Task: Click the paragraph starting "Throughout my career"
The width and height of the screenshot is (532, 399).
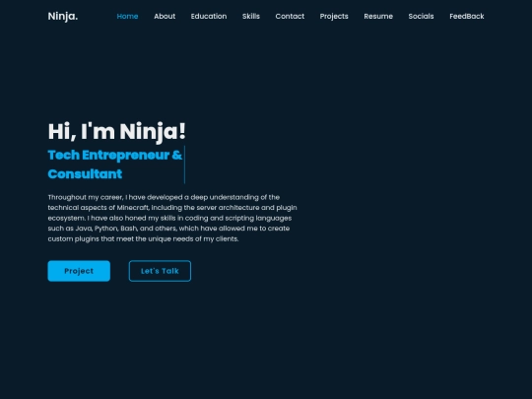Action: coord(172,218)
